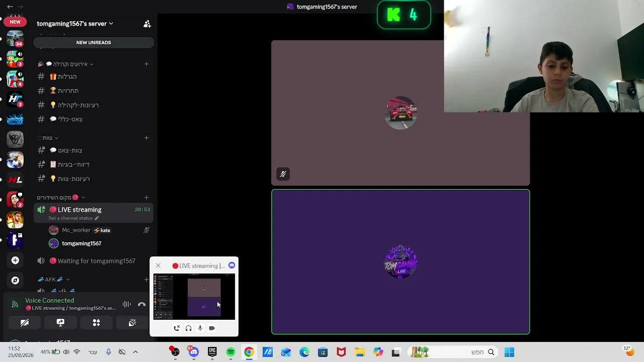Click the Voice Connected status label
644x362 pixels.
(x=49, y=301)
